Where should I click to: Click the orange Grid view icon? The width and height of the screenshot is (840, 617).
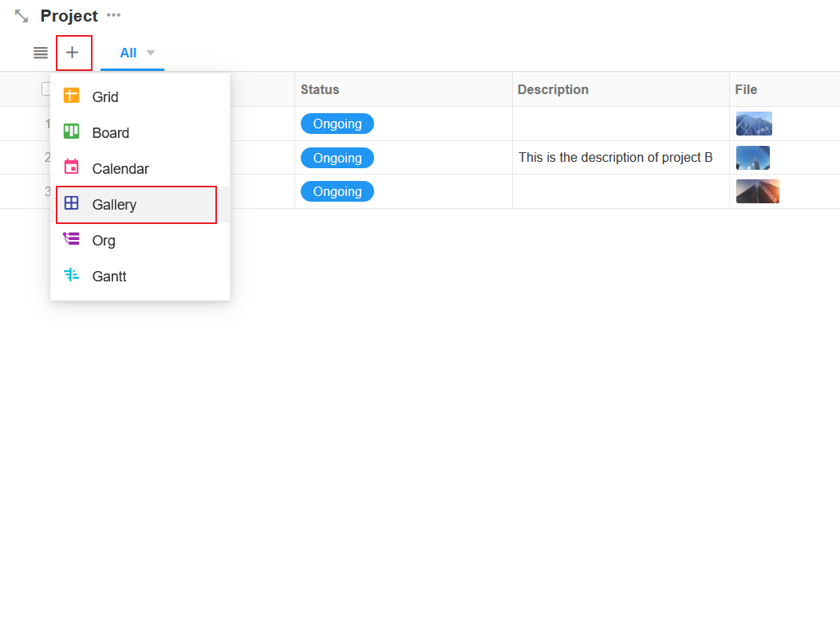pyautogui.click(x=71, y=96)
